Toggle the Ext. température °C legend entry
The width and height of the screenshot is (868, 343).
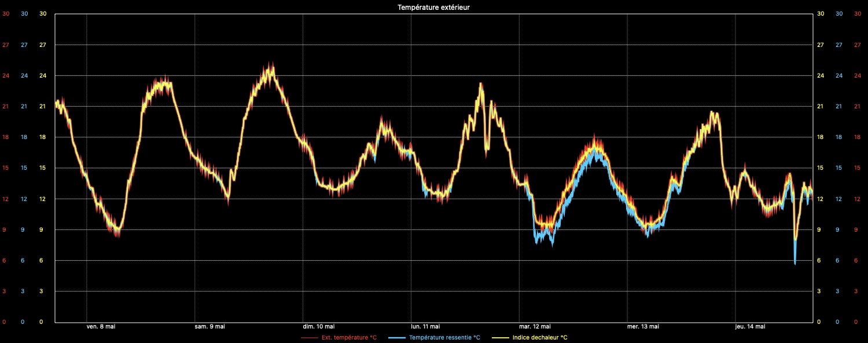click(x=339, y=337)
